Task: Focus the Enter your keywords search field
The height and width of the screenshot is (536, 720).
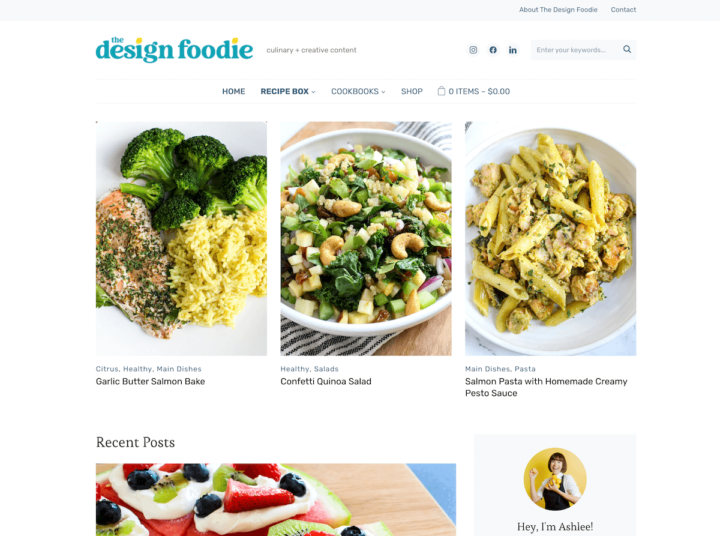Action: 577,50
